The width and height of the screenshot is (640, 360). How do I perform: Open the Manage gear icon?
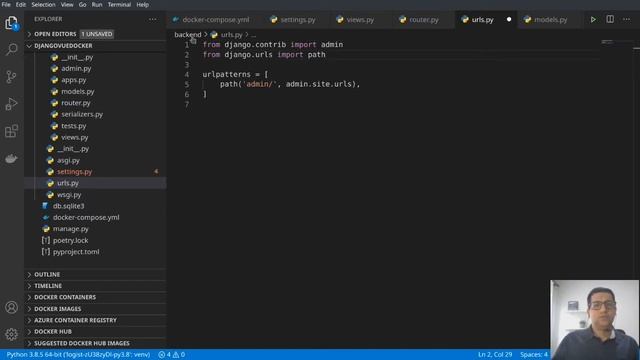[11, 334]
